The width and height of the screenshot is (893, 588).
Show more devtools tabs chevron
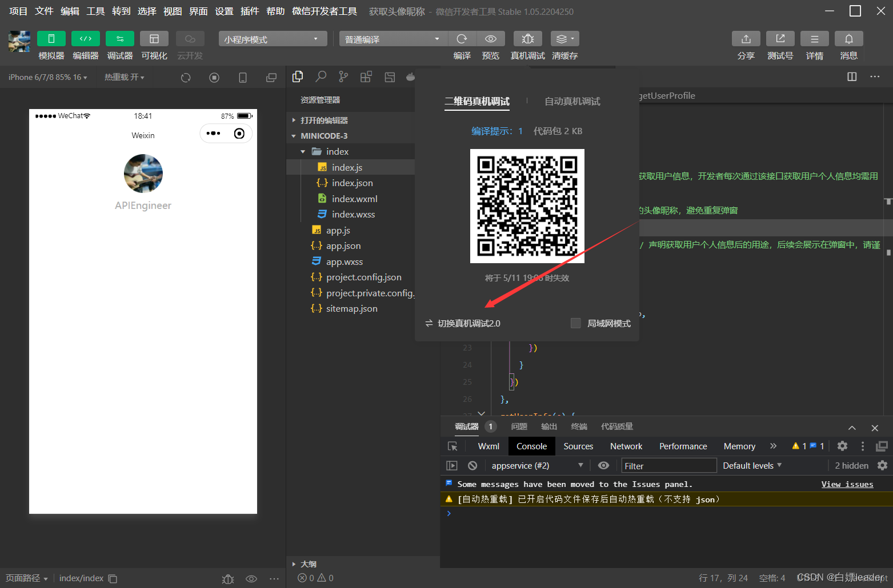tap(774, 446)
